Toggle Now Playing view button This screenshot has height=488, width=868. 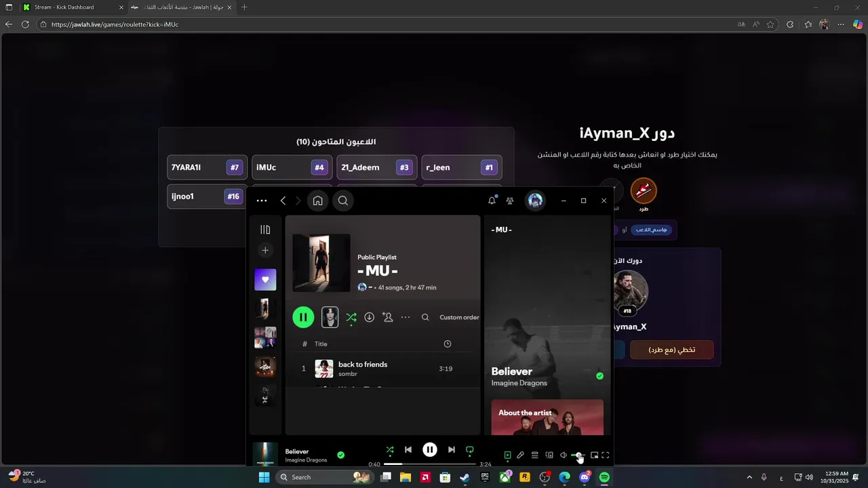pos(507,455)
